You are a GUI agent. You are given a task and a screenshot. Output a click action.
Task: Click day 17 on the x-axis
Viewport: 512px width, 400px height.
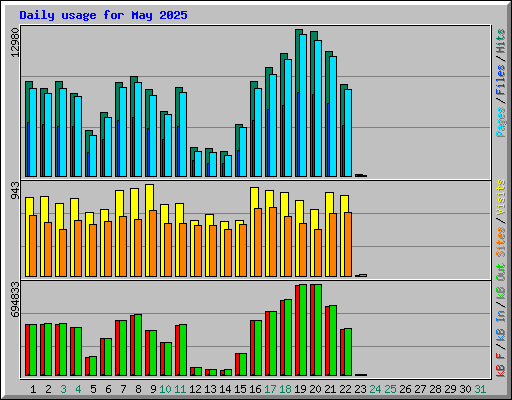[270, 389]
